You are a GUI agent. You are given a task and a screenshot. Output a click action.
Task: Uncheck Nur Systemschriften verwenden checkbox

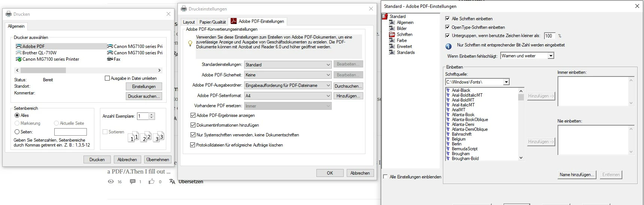pos(193,135)
